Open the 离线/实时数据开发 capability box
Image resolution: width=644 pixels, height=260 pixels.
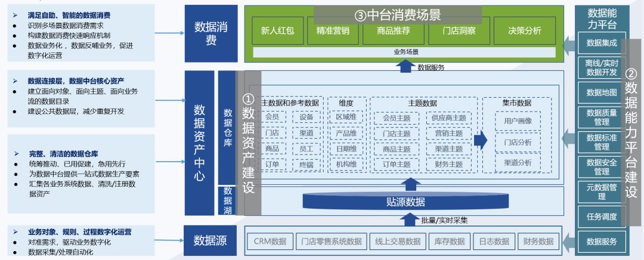click(602, 67)
